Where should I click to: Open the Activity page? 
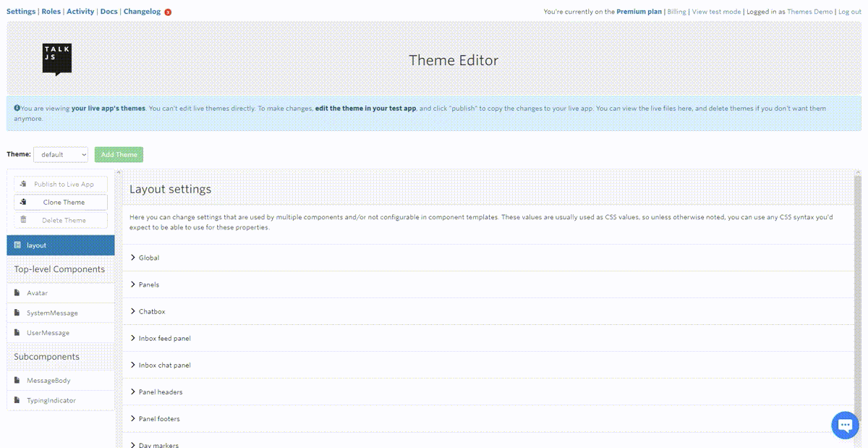tap(80, 12)
